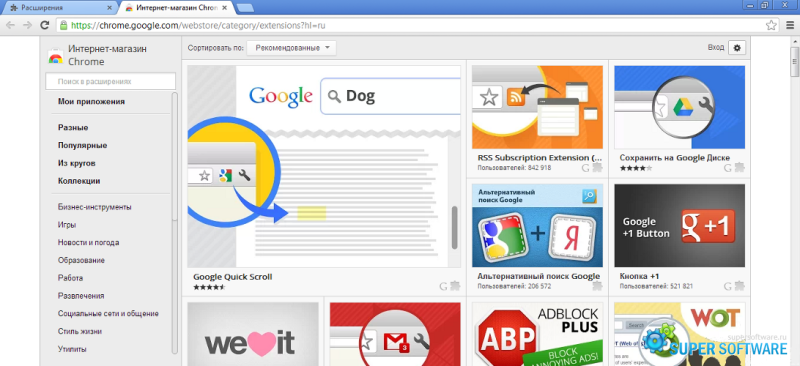Image resolution: width=800 pixels, height=366 pixels.
Task: Click the browser back arrow
Action: point(11,25)
